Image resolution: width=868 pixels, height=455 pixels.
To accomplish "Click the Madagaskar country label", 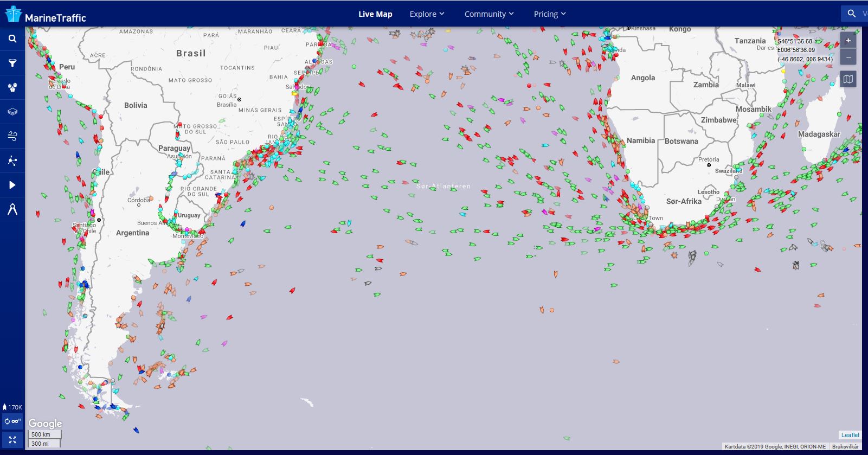I will point(819,134).
